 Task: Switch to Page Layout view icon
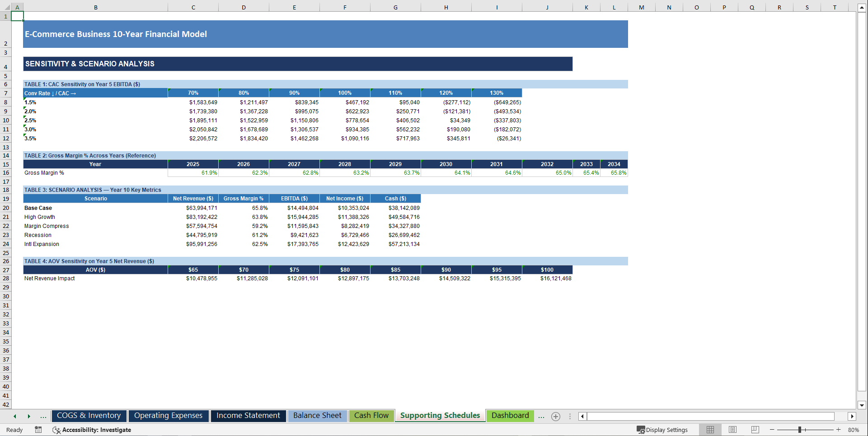pos(732,430)
